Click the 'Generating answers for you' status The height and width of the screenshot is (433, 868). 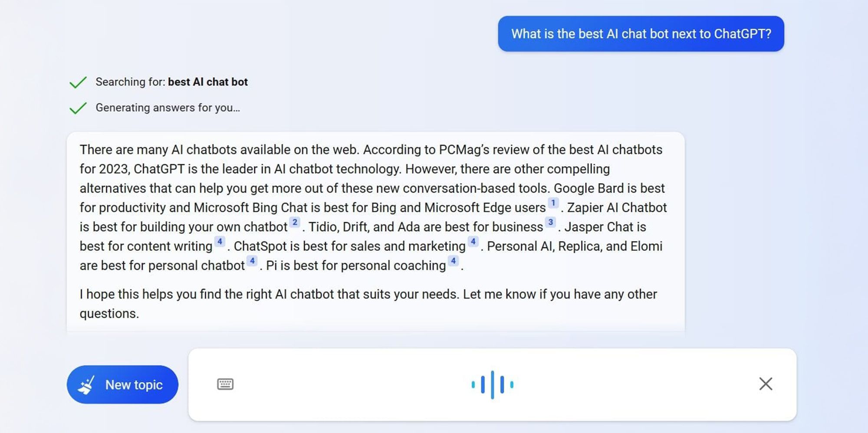(168, 108)
